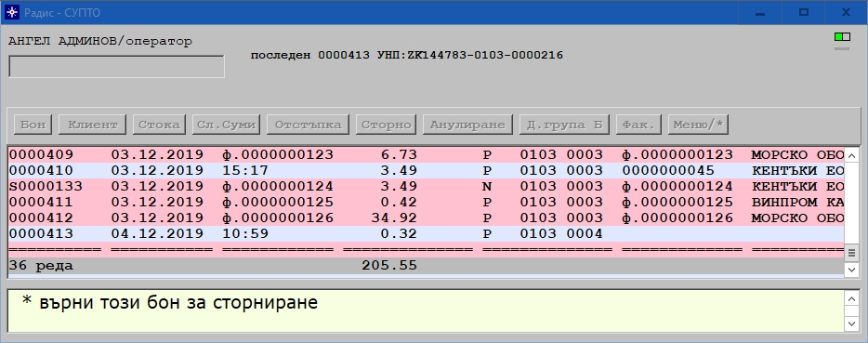Open the Меню/* button
This screenshot has width=868, height=343.
pyautogui.click(x=698, y=125)
